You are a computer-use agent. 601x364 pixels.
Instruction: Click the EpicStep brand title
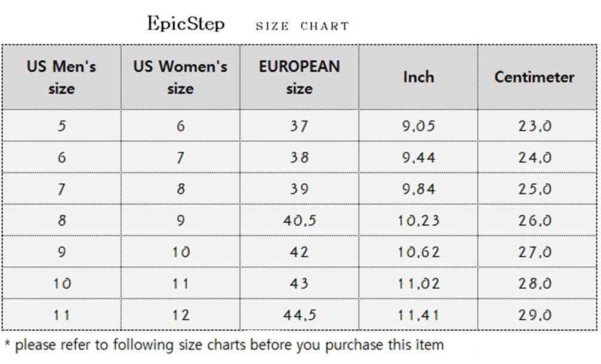pos(186,24)
